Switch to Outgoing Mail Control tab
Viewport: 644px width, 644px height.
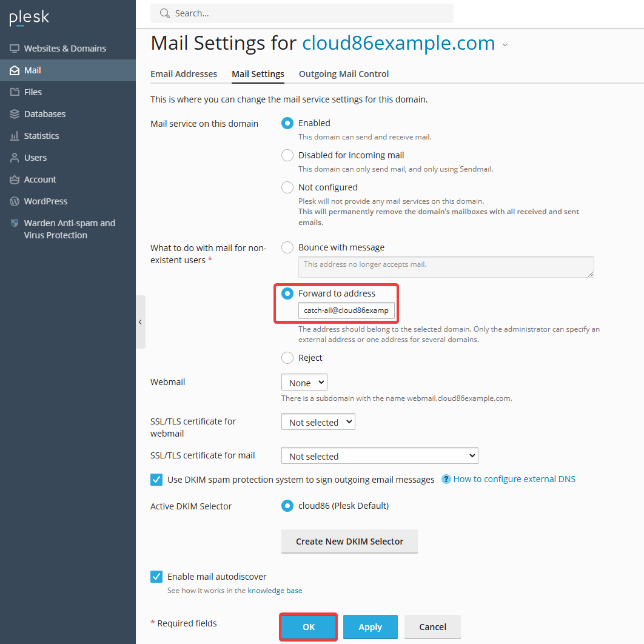pyautogui.click(x=344, y=74)
